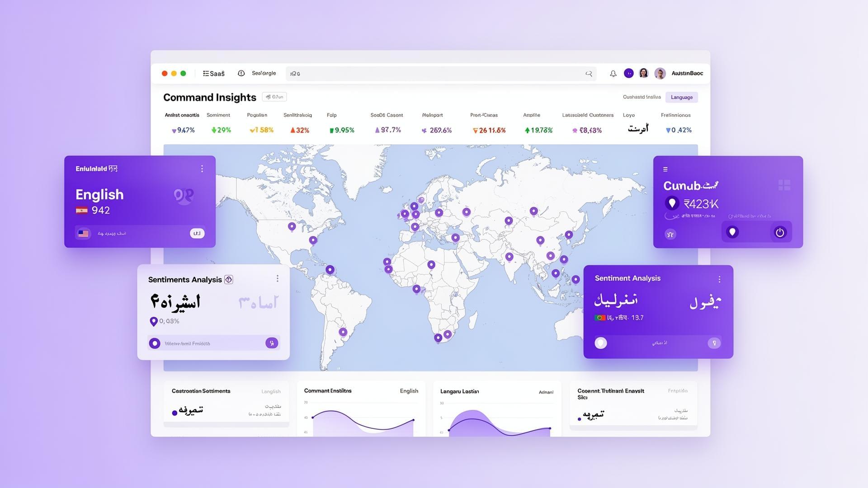Open the grid view icon on the Cunub card
Screen dimensions: 868x488
785,184
